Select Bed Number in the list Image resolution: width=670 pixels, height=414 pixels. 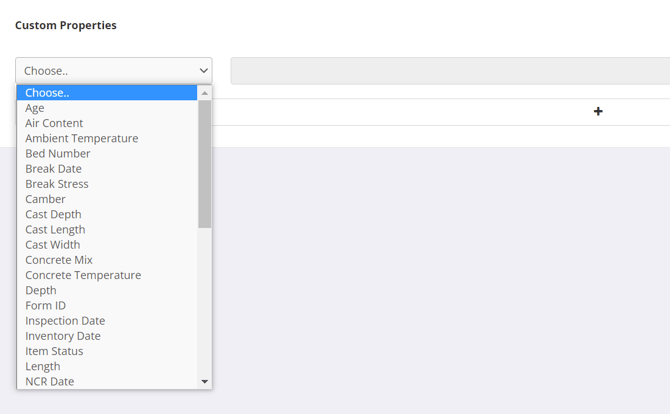(x=58, y=153)
